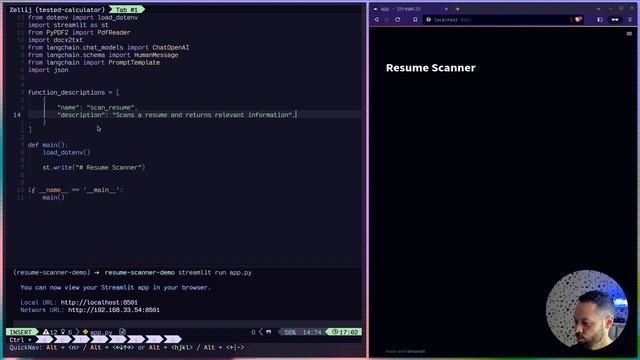Click the import docx2txt line
The image size is (640, 360).
click(x=55, y=40)
